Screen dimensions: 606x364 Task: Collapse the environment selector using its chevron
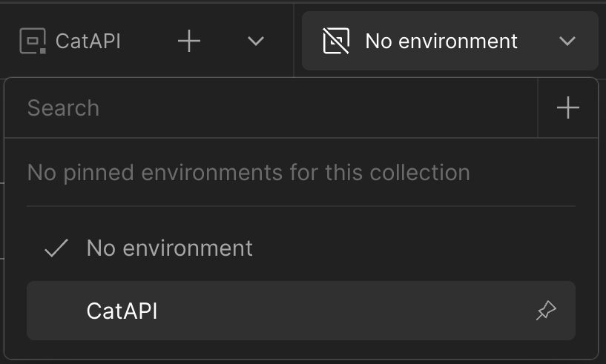567,41
